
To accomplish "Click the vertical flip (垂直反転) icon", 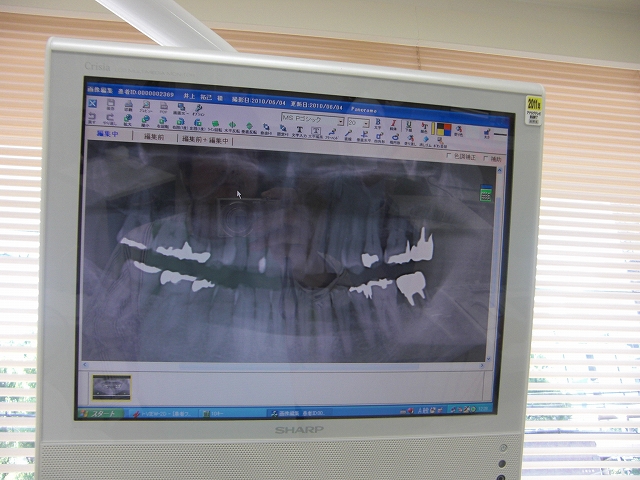I will (x=249, y=126).
